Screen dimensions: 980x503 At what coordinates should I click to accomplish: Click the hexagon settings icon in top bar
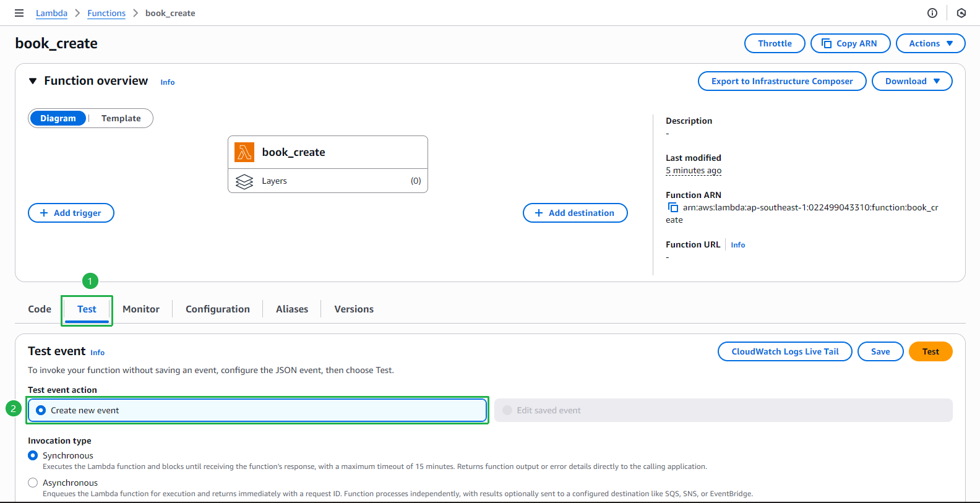[961, 13]
